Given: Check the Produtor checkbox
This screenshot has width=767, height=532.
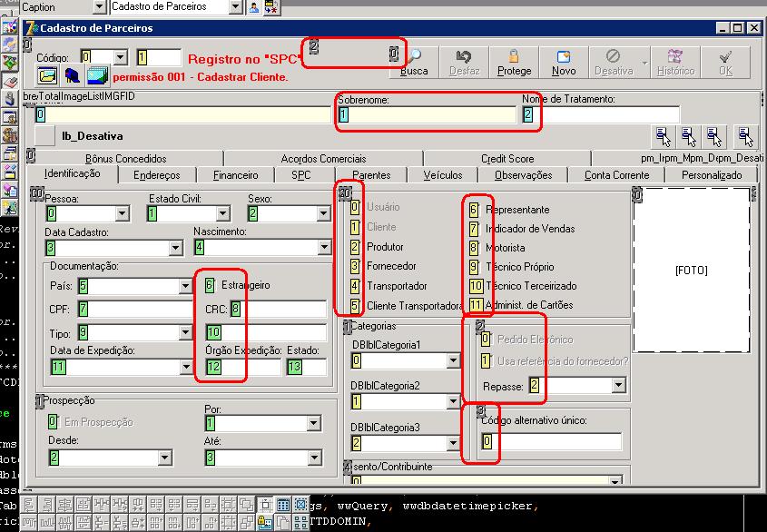Looking at the screenshot, I should pos(356,247).
